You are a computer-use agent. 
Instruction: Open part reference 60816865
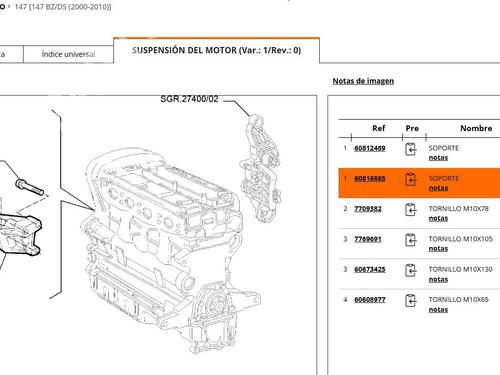[370, 178]
